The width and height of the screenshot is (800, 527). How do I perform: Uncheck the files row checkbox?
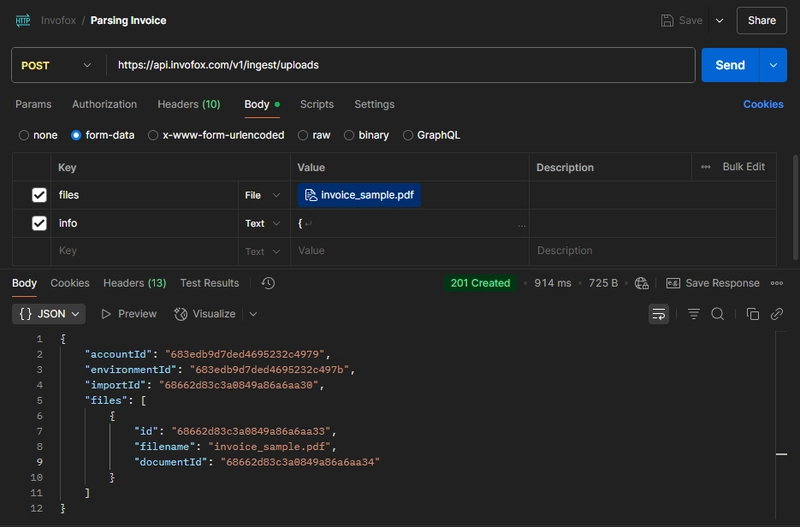click(39, 195)
